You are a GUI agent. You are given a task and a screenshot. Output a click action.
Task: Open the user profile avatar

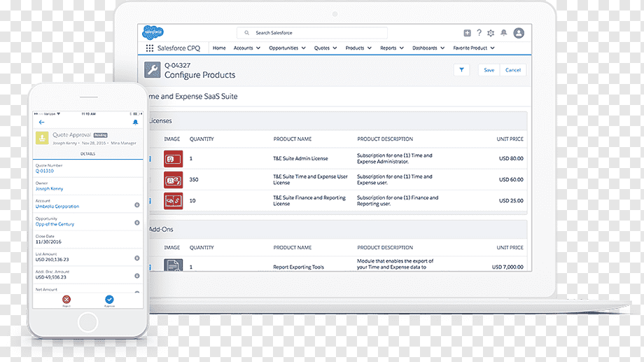click(x=519, y=33)
